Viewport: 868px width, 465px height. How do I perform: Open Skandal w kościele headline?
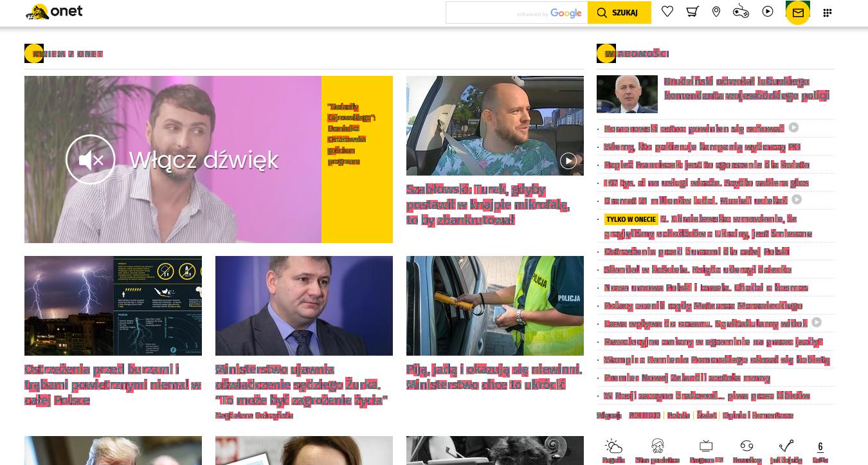[698, 269]
